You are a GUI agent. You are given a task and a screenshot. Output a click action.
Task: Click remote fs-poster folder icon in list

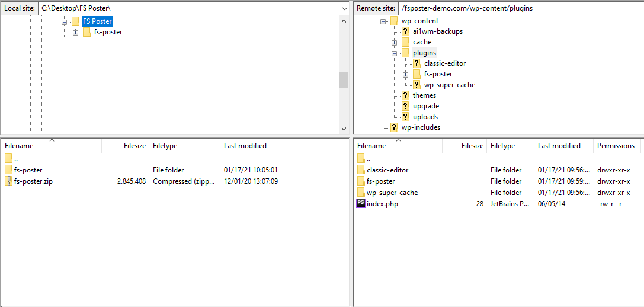coord(361,181)
